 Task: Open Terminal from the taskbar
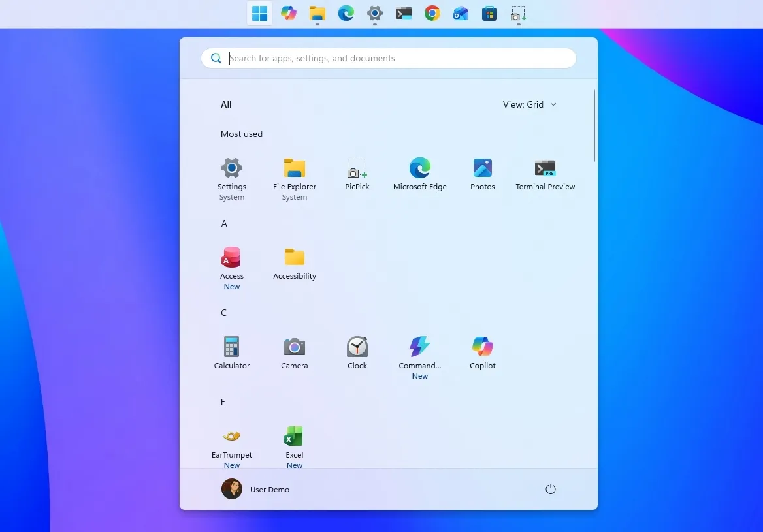coord(404,13)
